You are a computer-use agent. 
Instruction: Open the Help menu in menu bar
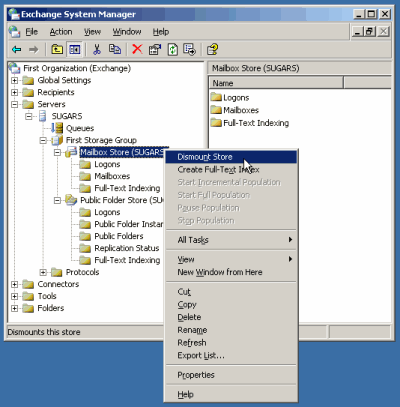(x=161, y=32)
